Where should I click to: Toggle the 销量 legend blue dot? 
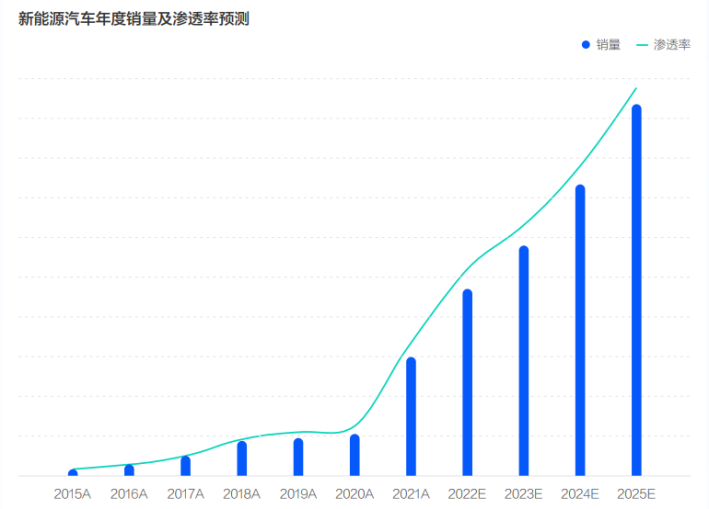(586, 45)
